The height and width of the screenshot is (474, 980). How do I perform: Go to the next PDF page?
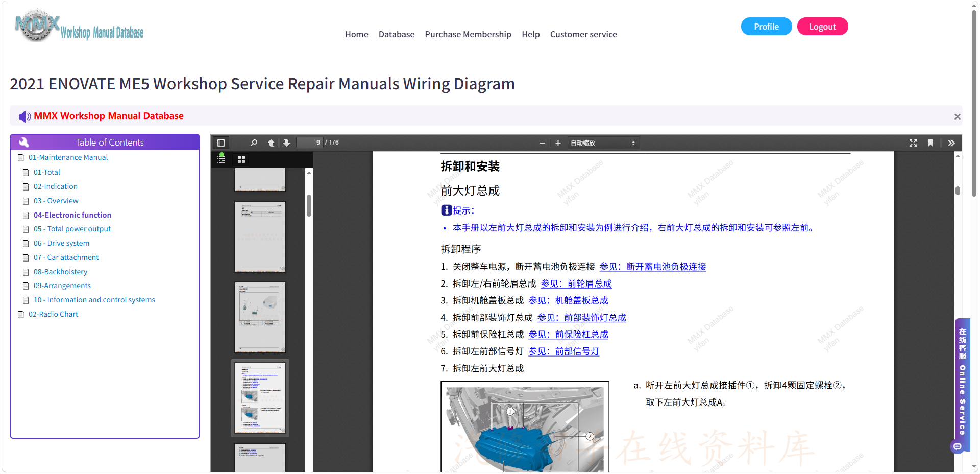click(x=287, y=143)
